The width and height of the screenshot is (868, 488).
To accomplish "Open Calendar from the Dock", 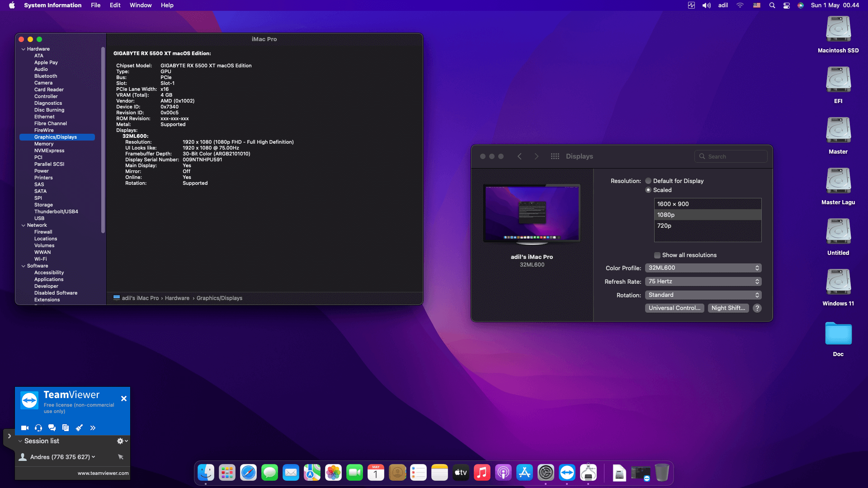I will (x=376, y=473).
